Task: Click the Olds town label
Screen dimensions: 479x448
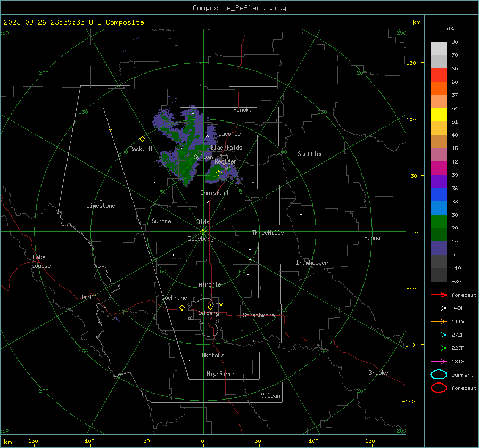Action: coord(203,222)
